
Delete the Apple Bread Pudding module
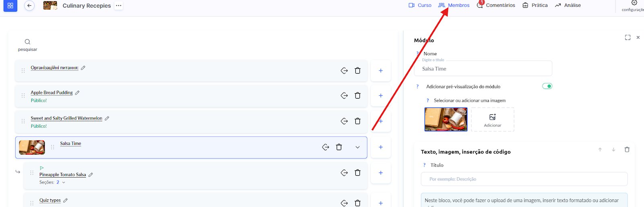pyautogui.click(x=357, y=95)
